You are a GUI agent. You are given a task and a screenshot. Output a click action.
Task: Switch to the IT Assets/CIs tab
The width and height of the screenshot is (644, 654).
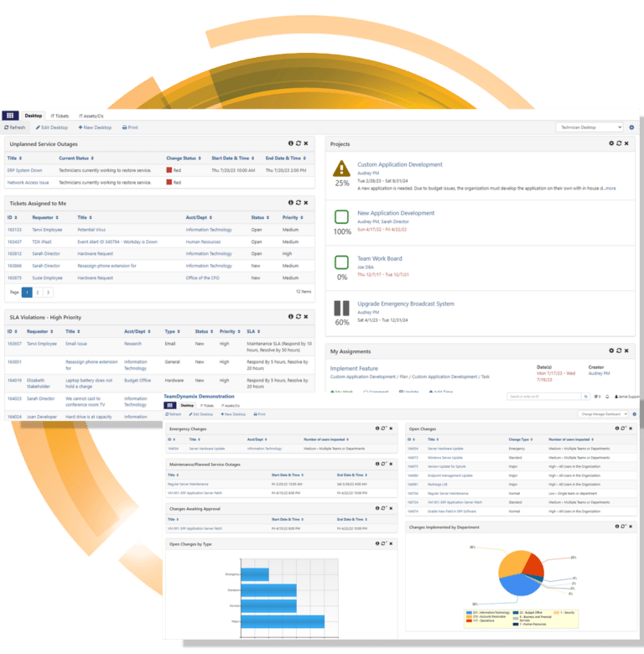(91, 116)
